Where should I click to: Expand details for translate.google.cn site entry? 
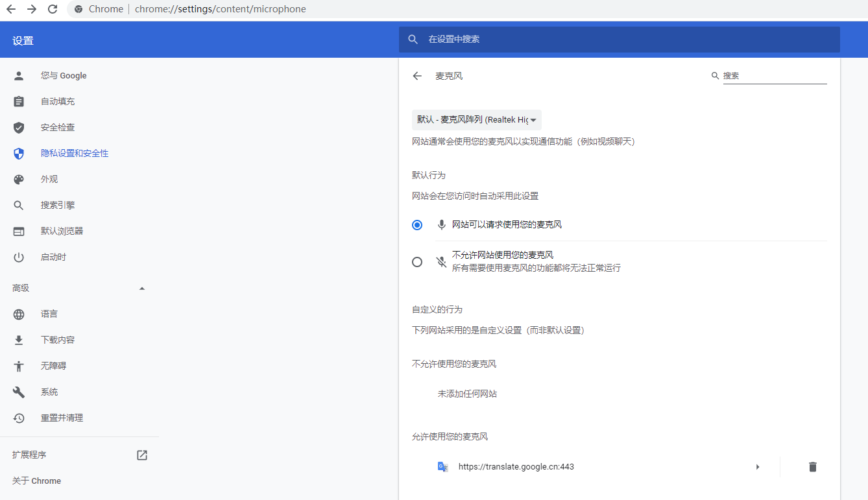pyautogui.click(x=757, y=467)
